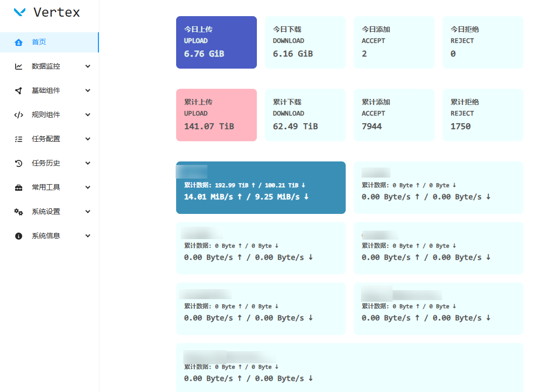Click the info icon for 系统信息
541x392 pixels.
[x=19, y=236]
